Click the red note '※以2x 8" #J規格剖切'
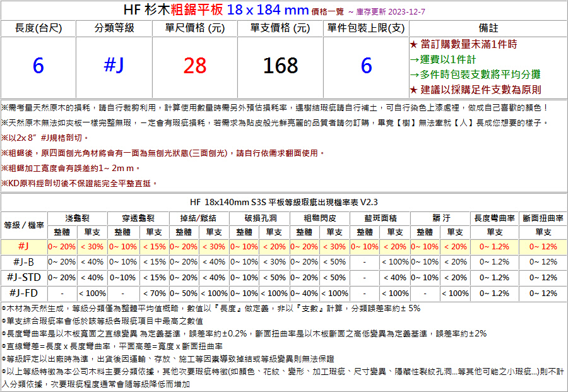This screenshot has width=568, height=392. click(45, 138)
